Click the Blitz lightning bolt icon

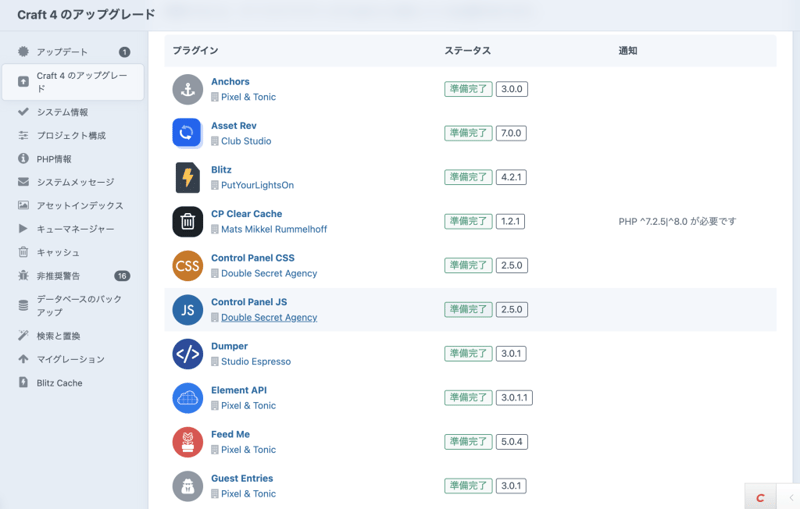(x=187, y=177)
